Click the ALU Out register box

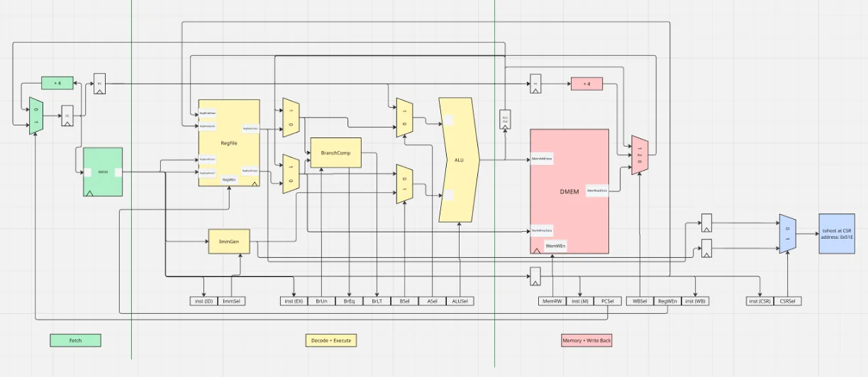click(506, 118)
